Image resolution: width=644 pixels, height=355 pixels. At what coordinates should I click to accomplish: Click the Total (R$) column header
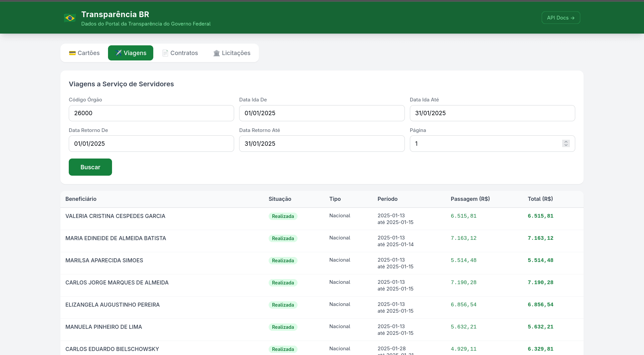tap(540, 199)
